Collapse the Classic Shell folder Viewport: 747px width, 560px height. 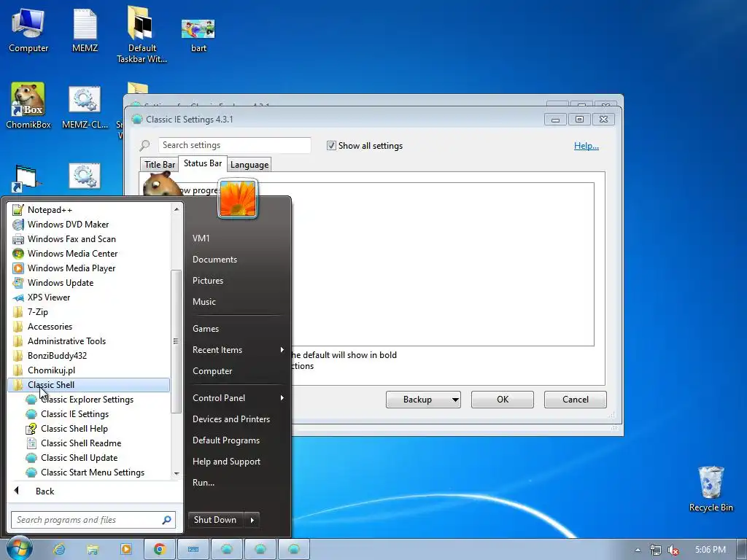coord(88,385)
